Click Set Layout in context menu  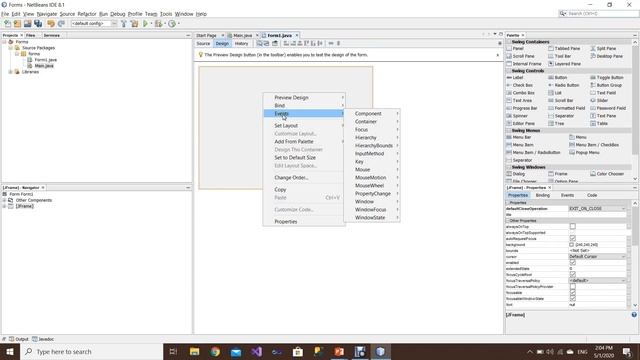coord(304,126)
